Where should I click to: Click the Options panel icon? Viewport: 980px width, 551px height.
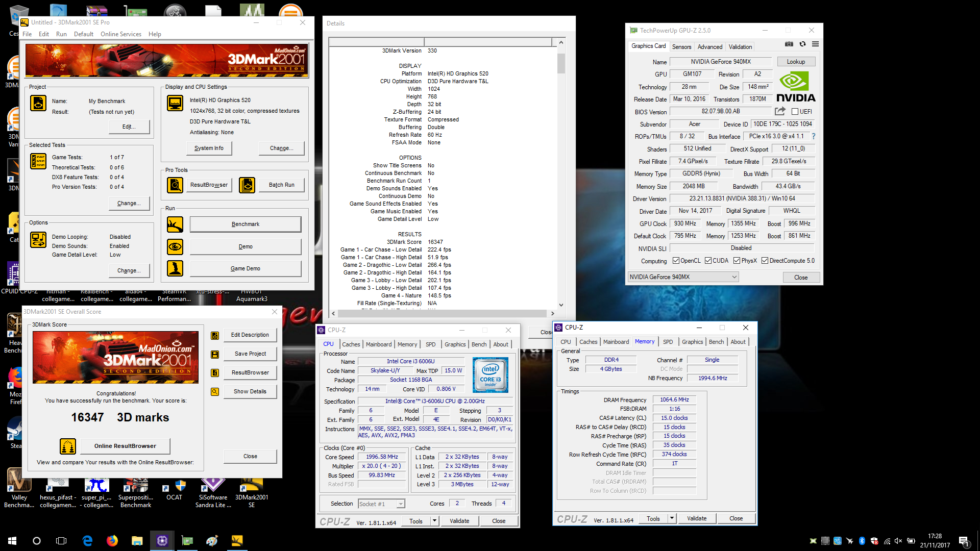coord(38,239)
